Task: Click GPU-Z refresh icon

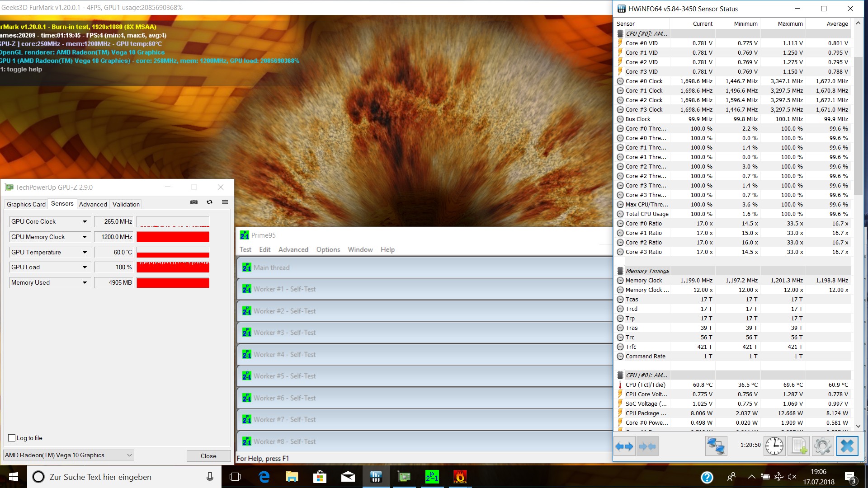Action: pyautogui.click(x=209, y=202)
